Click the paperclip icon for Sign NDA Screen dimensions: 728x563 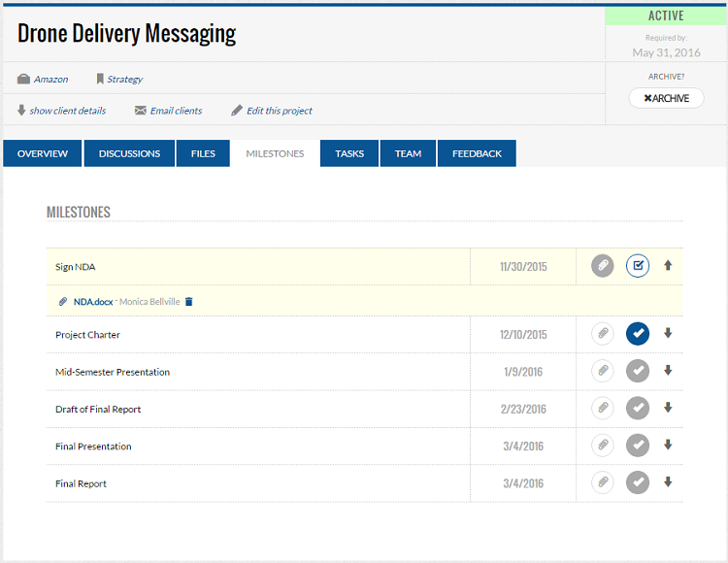603,266
